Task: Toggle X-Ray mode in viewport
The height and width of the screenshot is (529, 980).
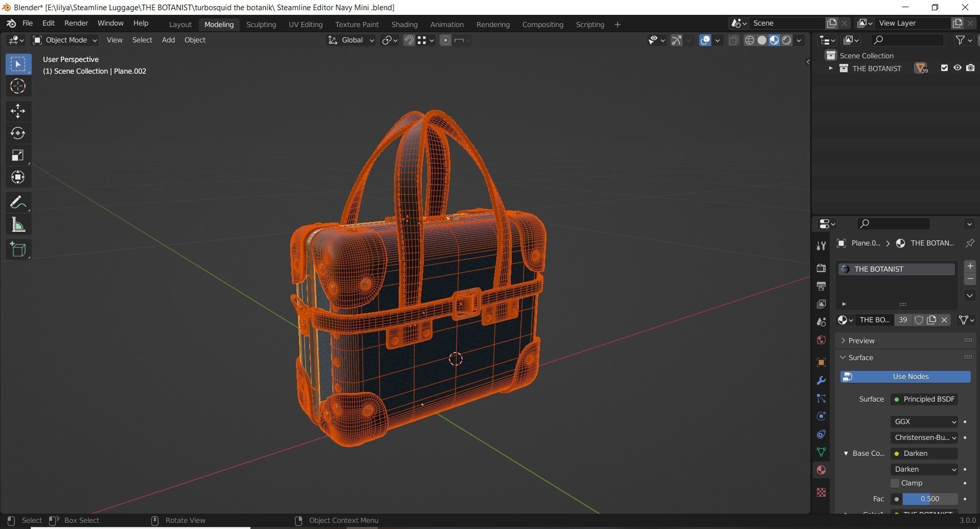Action: (x=733, y=40)
